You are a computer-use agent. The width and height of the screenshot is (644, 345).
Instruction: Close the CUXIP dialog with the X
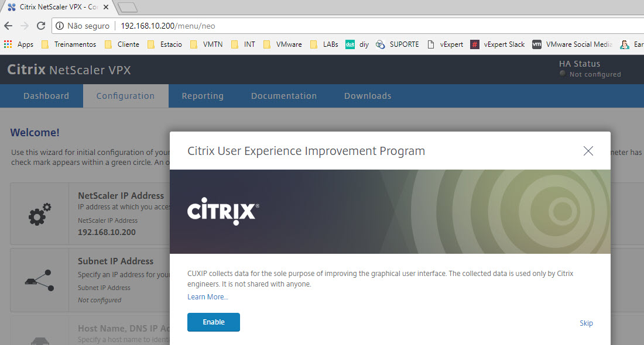588,151
